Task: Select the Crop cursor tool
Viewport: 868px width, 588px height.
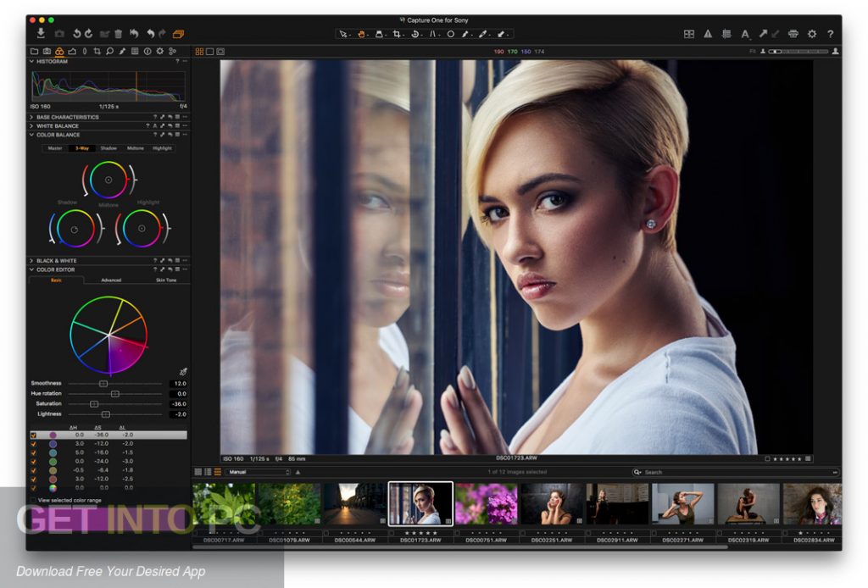Action: (x=397, y=34)
